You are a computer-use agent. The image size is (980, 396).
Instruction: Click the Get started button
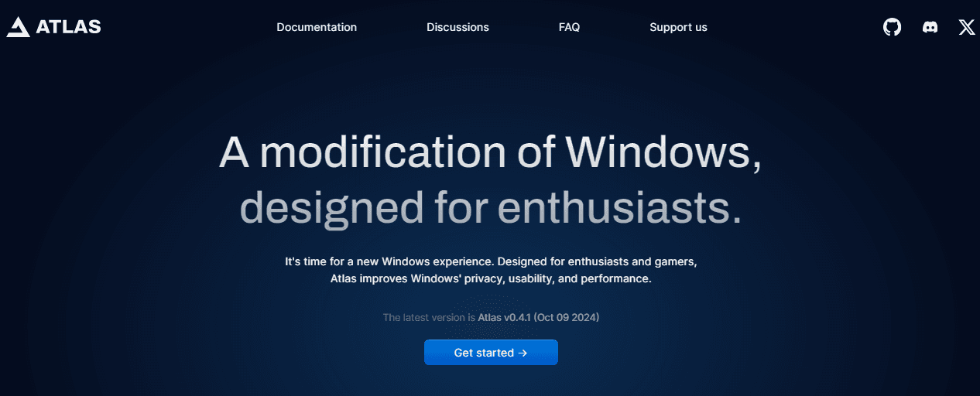[x=491, y=353]
